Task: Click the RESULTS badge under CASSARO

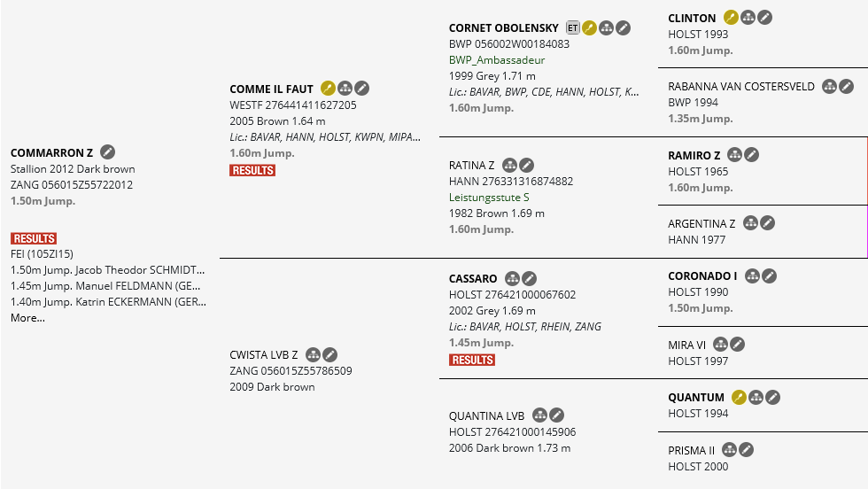Action: point(472,360)
